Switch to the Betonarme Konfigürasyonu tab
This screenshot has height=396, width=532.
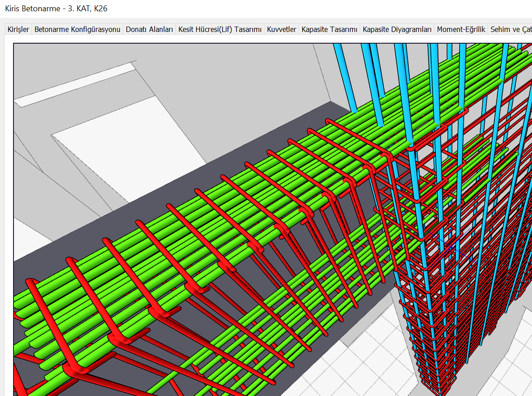[x=77, y=29]
